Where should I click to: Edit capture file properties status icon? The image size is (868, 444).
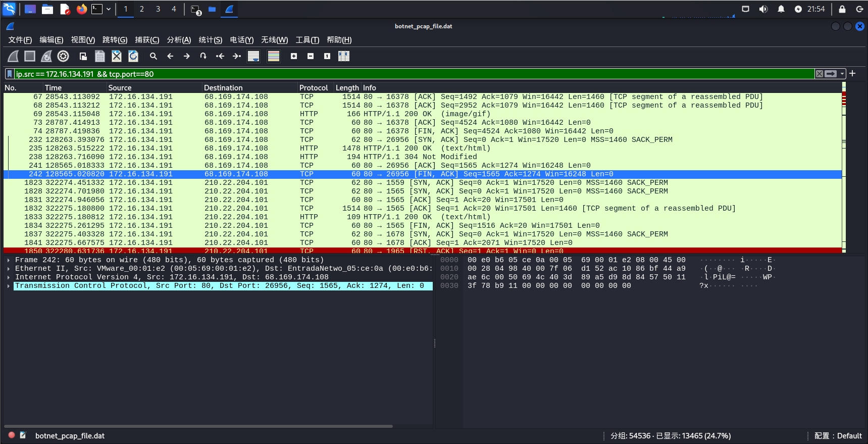point(23,435)
